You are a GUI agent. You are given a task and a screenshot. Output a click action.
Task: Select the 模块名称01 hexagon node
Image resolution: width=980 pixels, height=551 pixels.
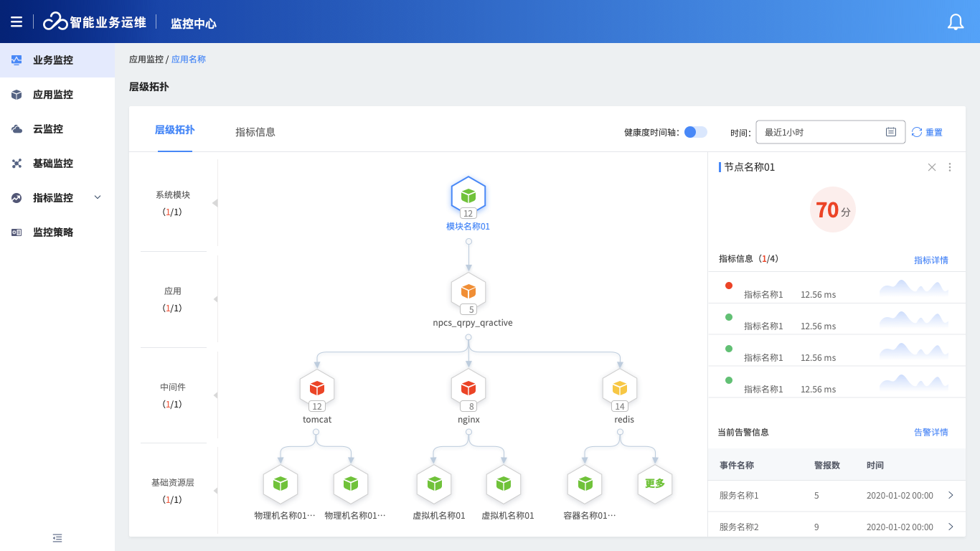(x=468, y=194)
